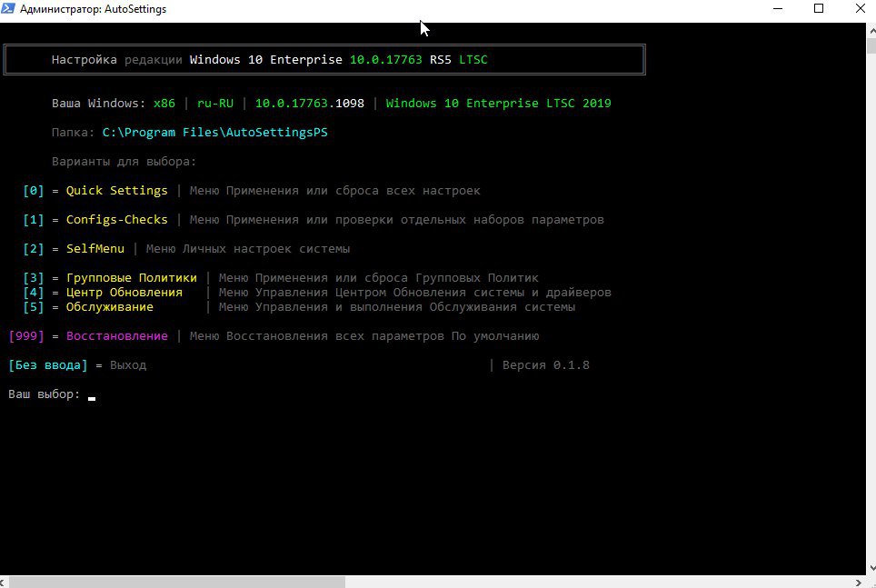
Task: Click the horizontal scrollbar left arrow
Action: tap(4, 582)
